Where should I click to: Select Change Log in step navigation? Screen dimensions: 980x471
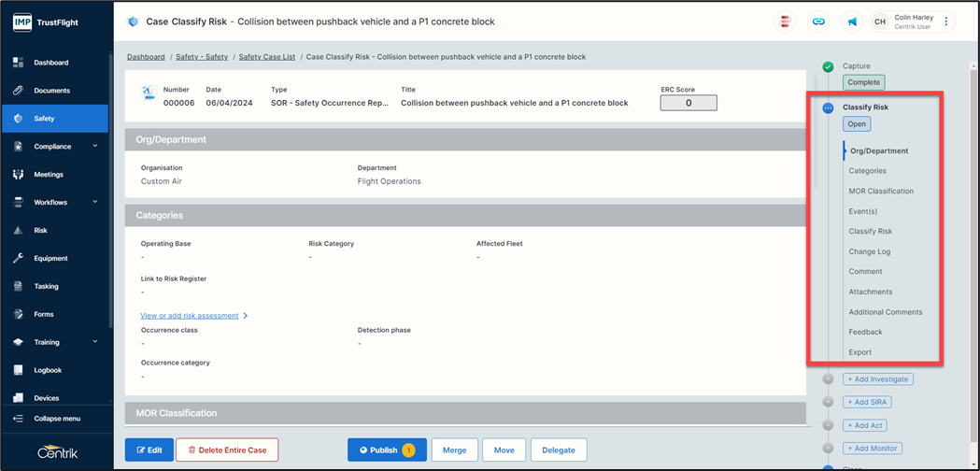coord(869,252)
